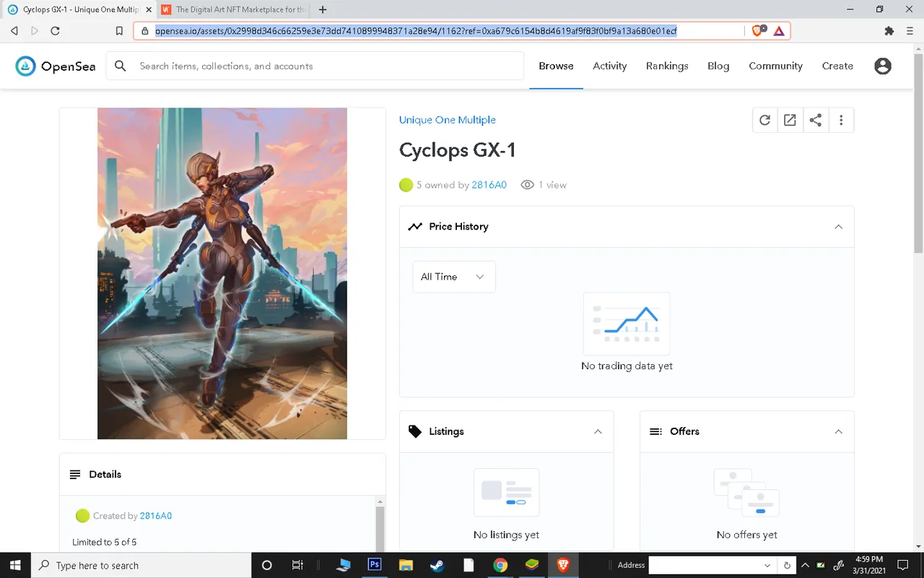Click the eye views icon
This screenshot has height=578, width=924.
(x=528, y=185)
